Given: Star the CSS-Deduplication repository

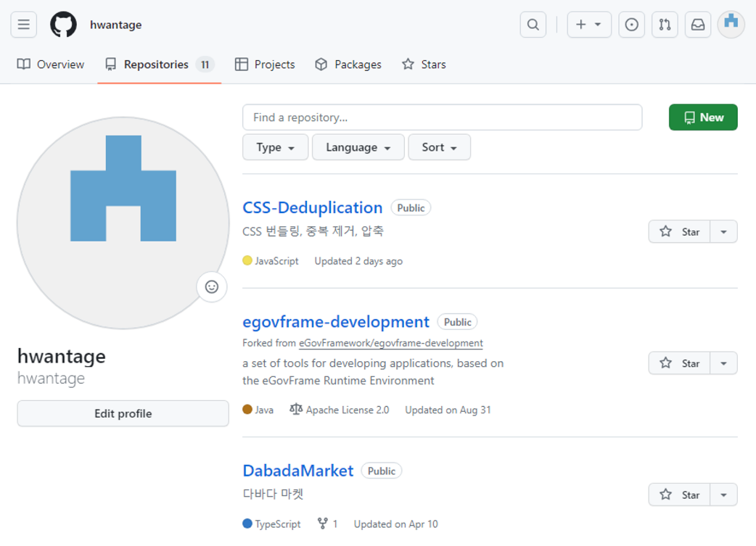Looking at the screenshot, I should (x=679, y=232).
